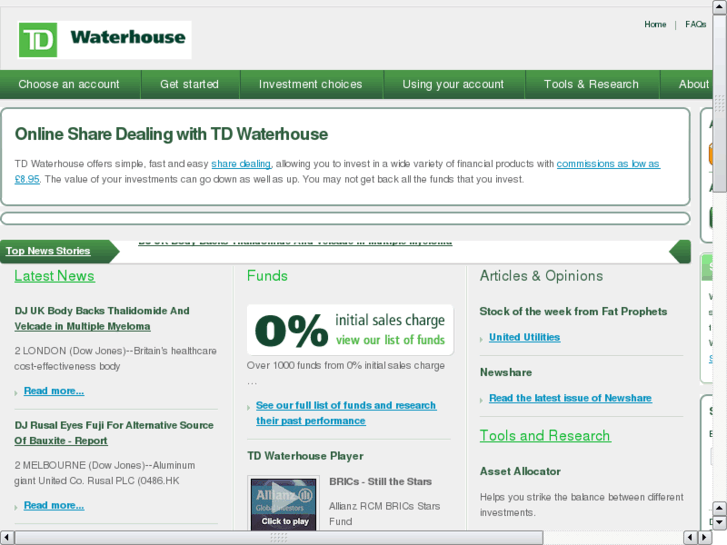The image size is (727, 545).
Task: Click the 0% initial sales charge banner
Action: 350,330
